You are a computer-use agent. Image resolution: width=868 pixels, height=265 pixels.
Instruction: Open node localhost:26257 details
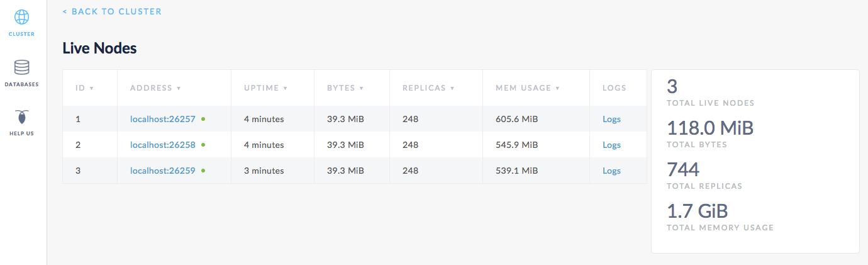tap(163, 119)
